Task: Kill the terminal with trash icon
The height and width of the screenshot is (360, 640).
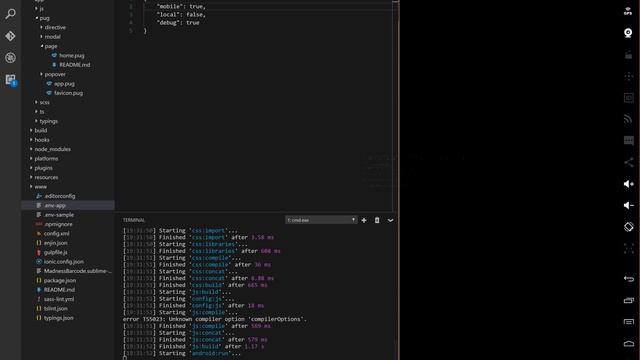Action: (x=377, y=220)
